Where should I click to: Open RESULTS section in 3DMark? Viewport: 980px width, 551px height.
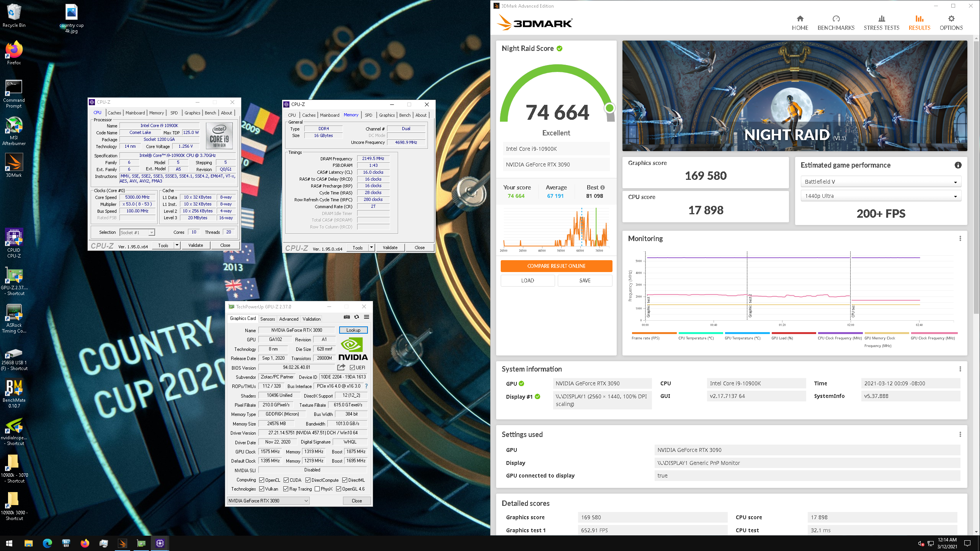919,23
